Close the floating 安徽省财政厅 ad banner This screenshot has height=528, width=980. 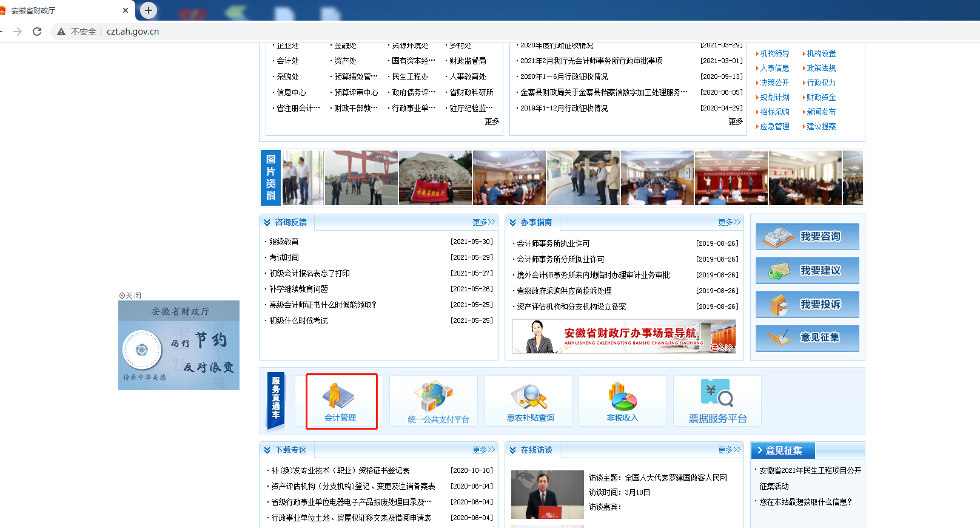130,296
